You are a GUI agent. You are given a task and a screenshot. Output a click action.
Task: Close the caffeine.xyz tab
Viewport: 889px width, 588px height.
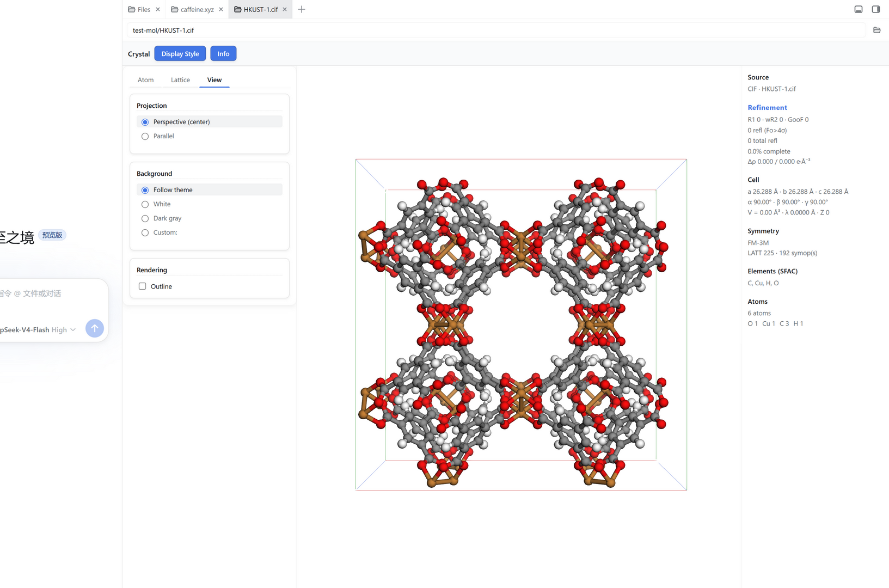pyautogui.click(x=221, y=9)
